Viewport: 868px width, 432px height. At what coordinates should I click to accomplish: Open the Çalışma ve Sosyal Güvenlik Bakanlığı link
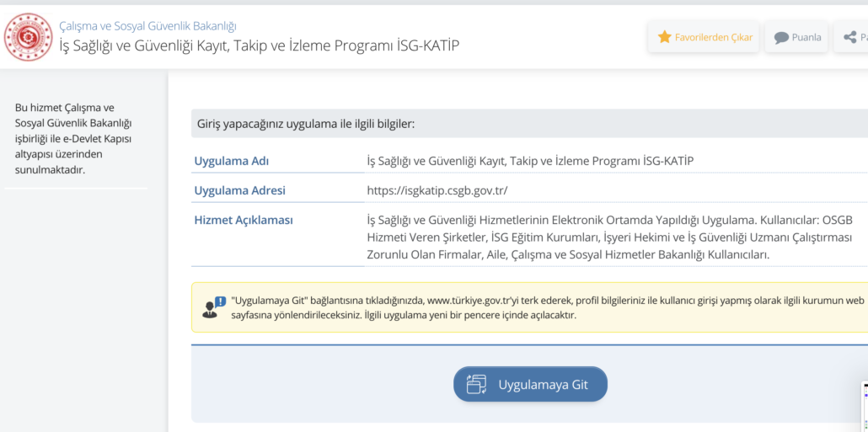[147, 26]
